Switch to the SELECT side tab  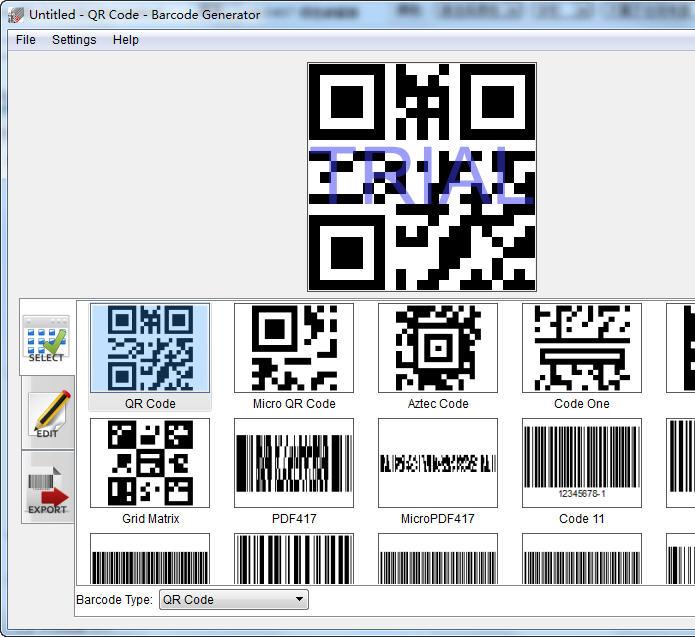click(47, 338)
